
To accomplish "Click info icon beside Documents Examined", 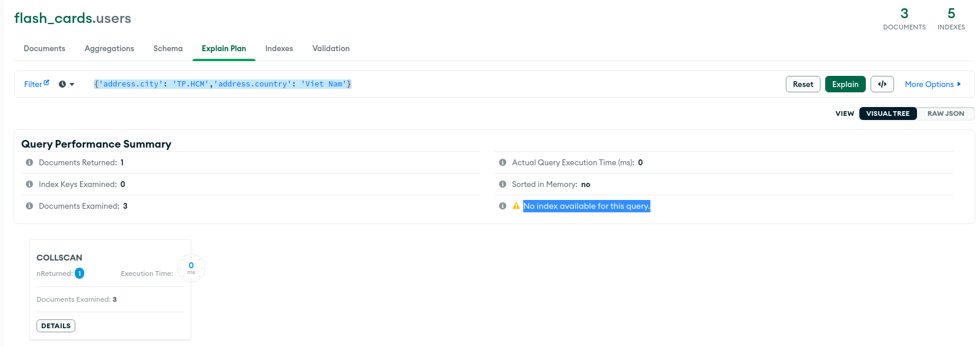I will [x=29, y=206].
